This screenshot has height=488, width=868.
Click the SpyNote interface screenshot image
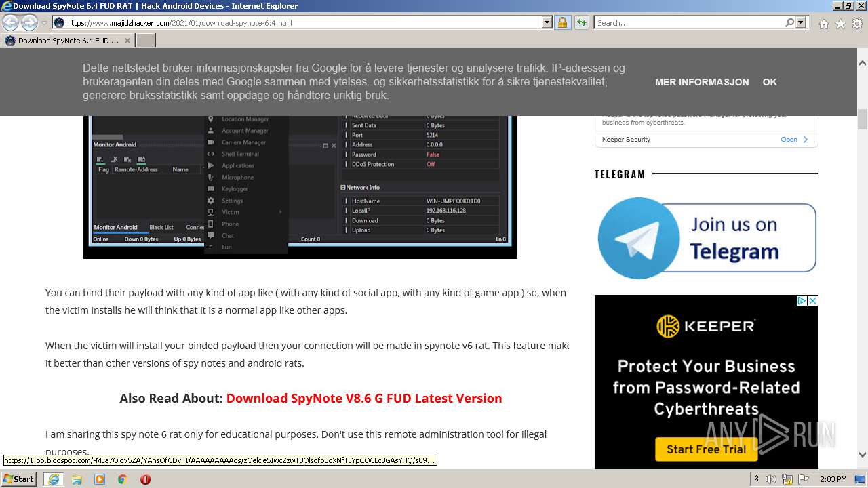pos(300,186)
